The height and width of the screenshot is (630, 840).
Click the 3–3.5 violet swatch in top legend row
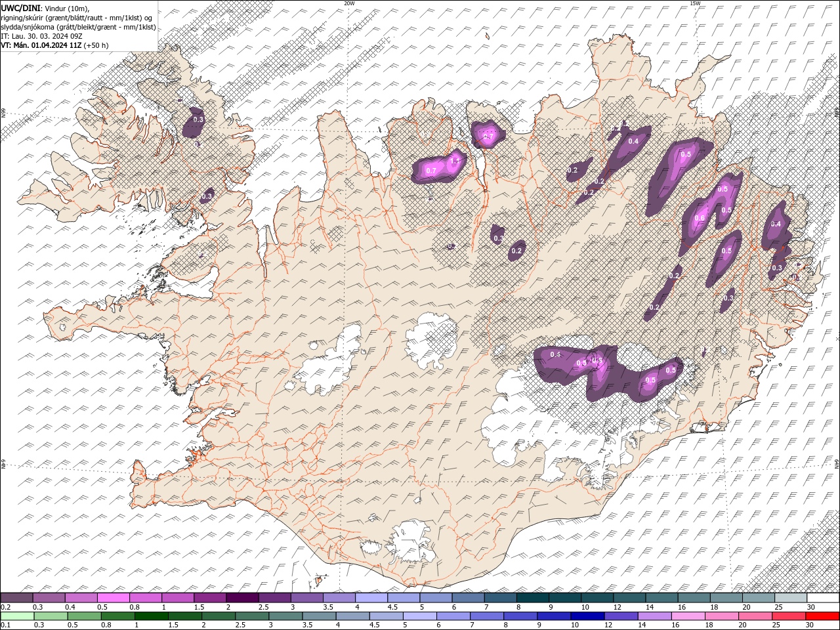pyautogui.click(x=306, y=598)
